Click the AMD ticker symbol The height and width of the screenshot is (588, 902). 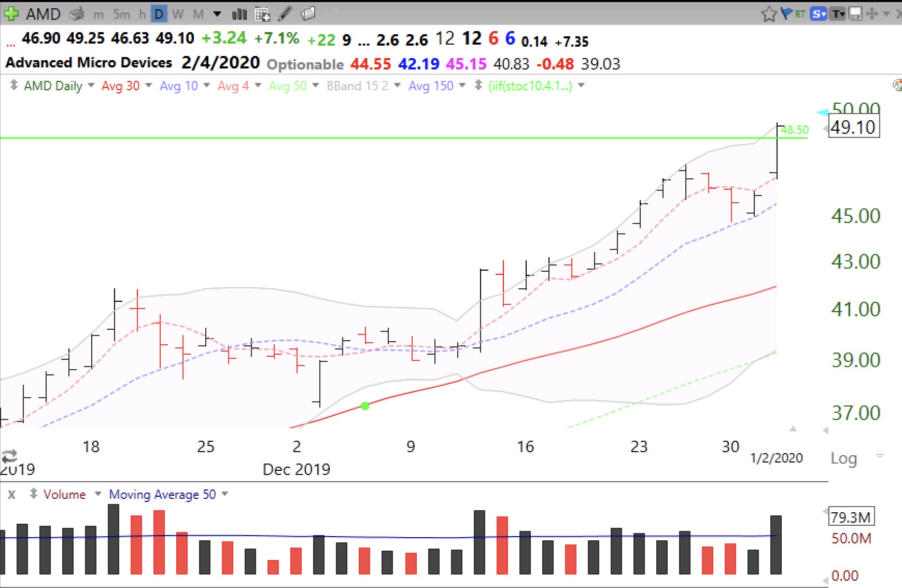[x=44, y=14]
